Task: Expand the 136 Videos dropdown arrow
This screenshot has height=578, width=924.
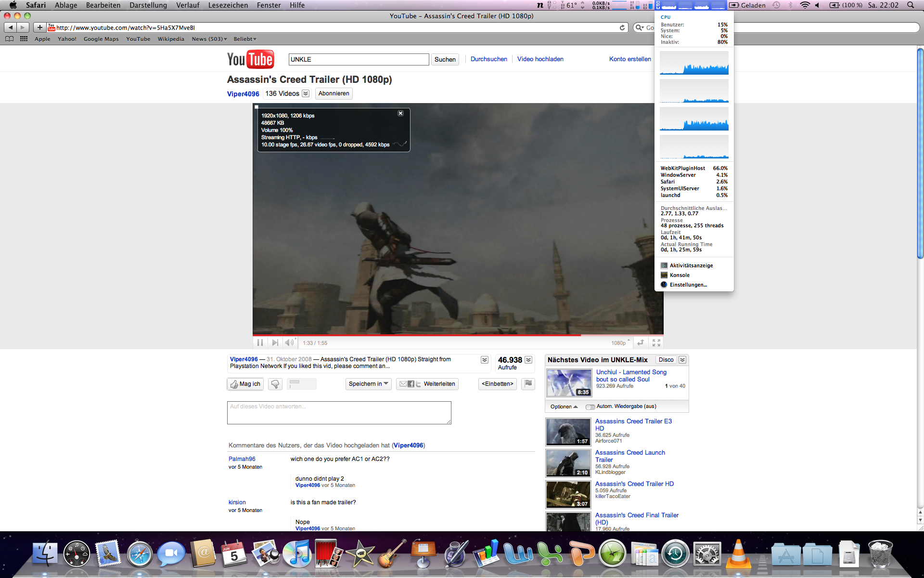Action: pyautogui.click(x=306, y=93)
